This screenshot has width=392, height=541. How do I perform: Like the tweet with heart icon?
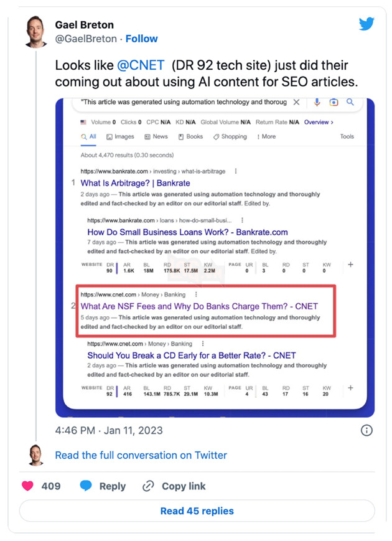pos(27,486)
